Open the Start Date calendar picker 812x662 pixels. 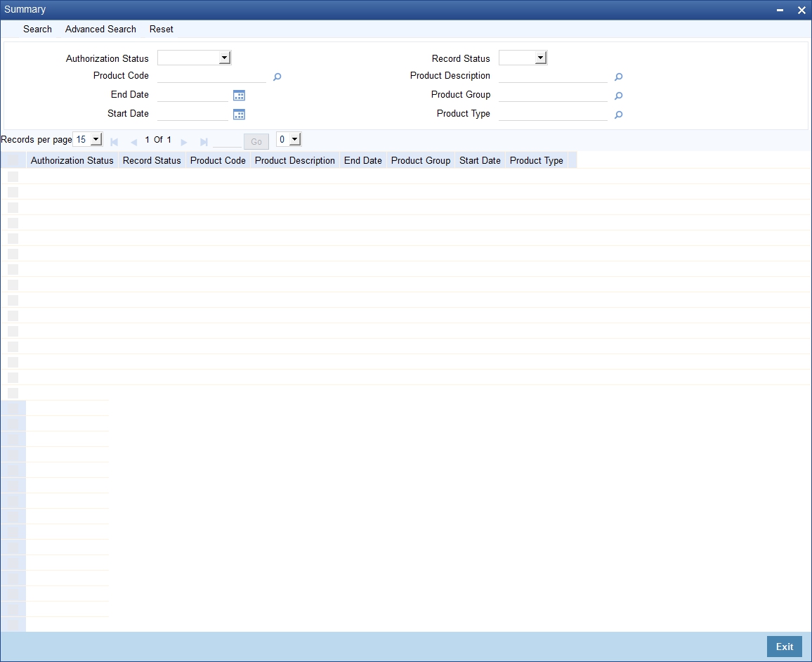click(x=239, y=115)
